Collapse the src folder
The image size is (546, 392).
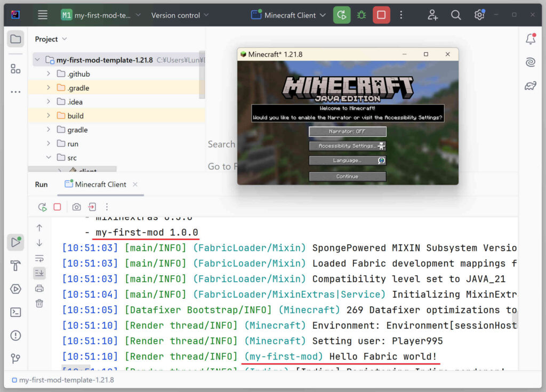tap(49, 157)
